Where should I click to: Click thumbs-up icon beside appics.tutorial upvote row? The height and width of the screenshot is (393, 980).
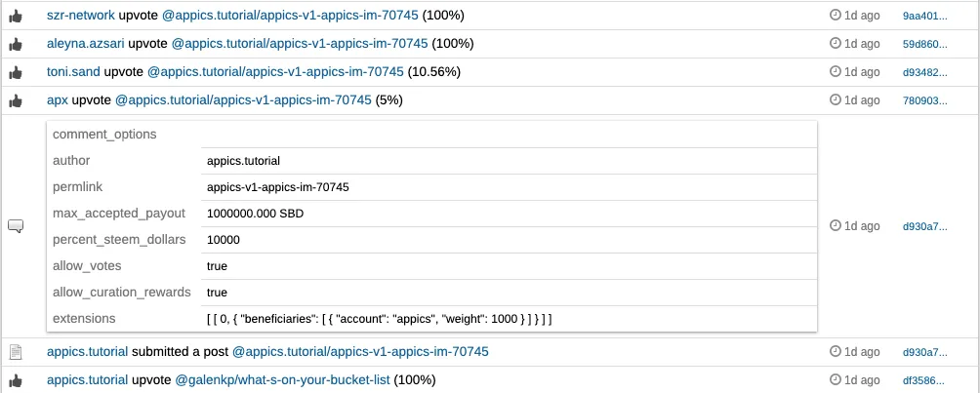pos(16,380)
